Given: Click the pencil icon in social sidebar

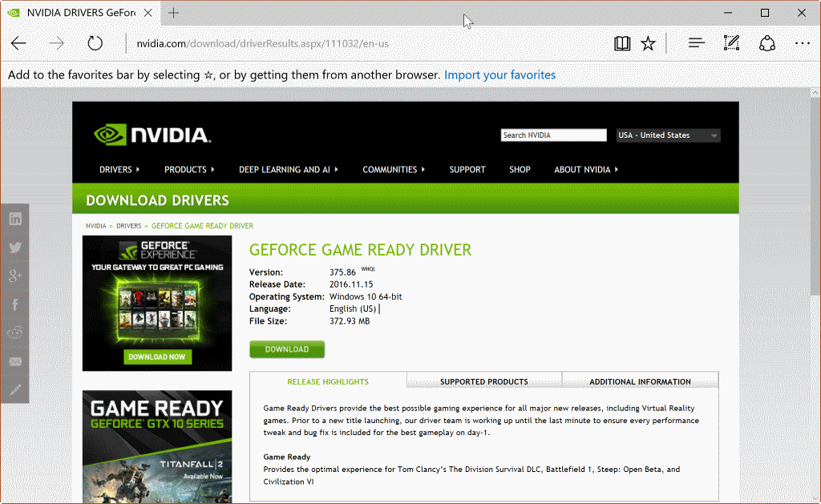Looking at the screenshot, I should (x=15, y=389).
